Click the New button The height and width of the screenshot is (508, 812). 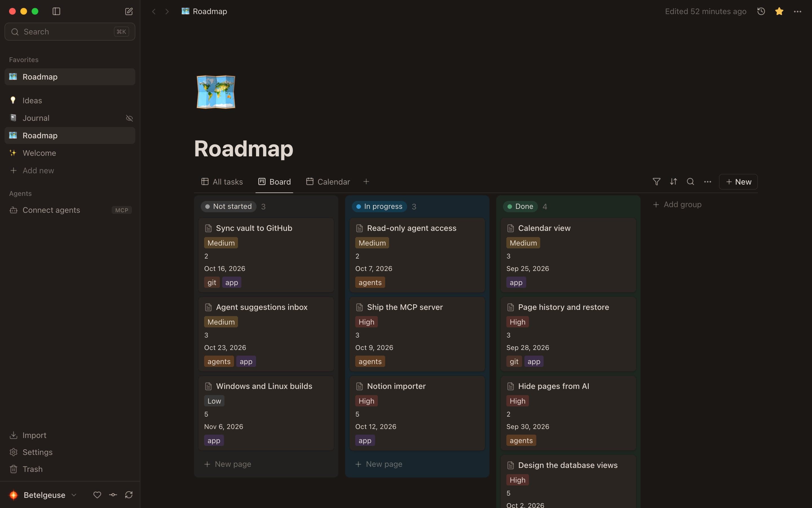[738, 182]
